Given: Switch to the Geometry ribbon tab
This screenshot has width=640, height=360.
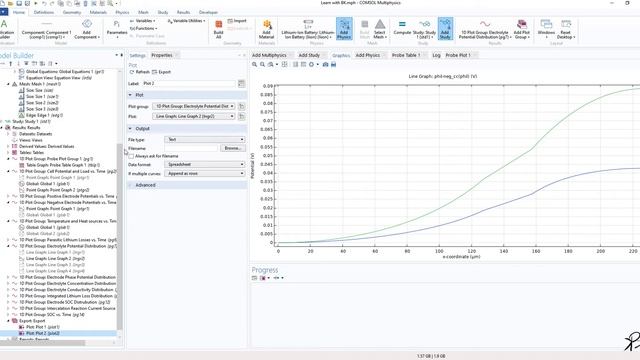Looking at the screenshot, I should (x=72, y=12).
